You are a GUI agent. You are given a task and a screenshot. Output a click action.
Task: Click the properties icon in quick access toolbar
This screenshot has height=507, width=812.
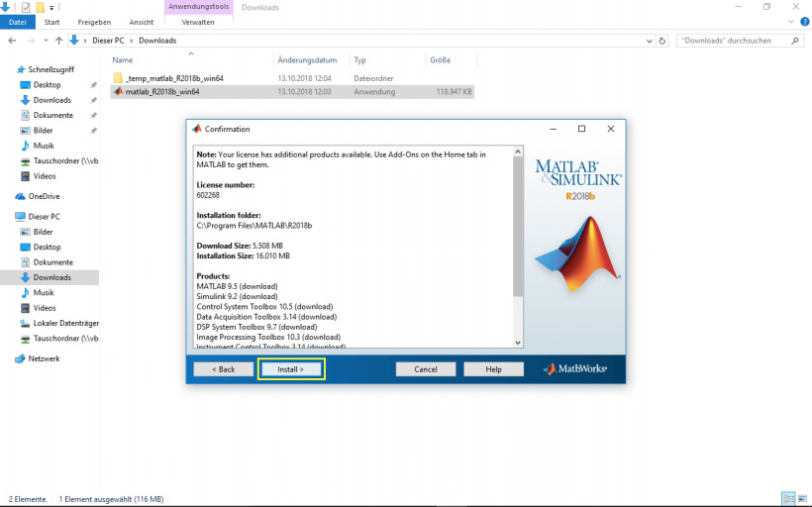pyautogui.click(x=26, y=7)
